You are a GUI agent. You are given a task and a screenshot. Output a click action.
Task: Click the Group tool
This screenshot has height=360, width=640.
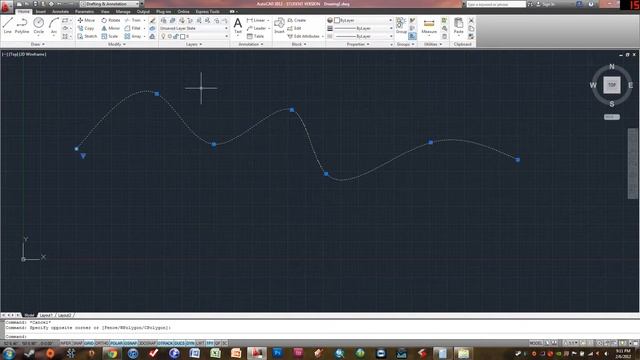(401, 25)
